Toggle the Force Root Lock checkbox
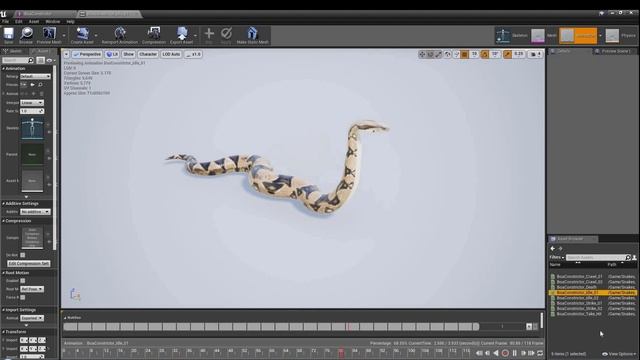640x360 pixels. click(x=23, y=298)
